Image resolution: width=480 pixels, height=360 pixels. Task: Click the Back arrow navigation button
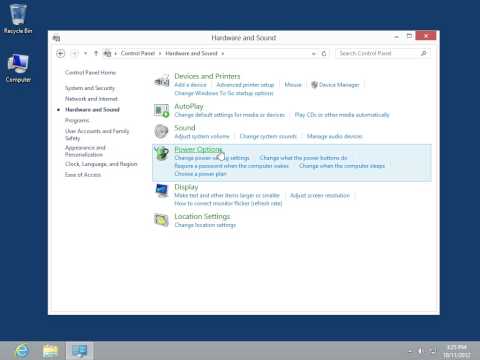tap(60, 53)
